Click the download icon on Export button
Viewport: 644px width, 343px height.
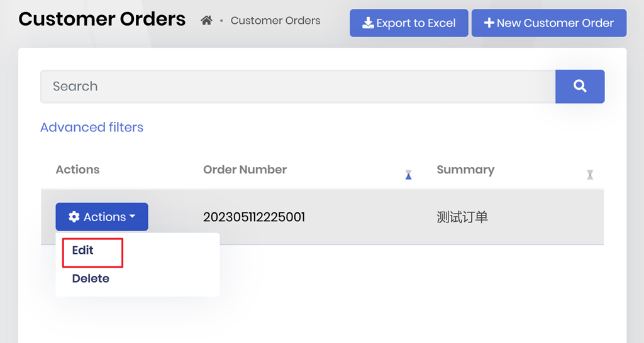(x=369, y=23)
